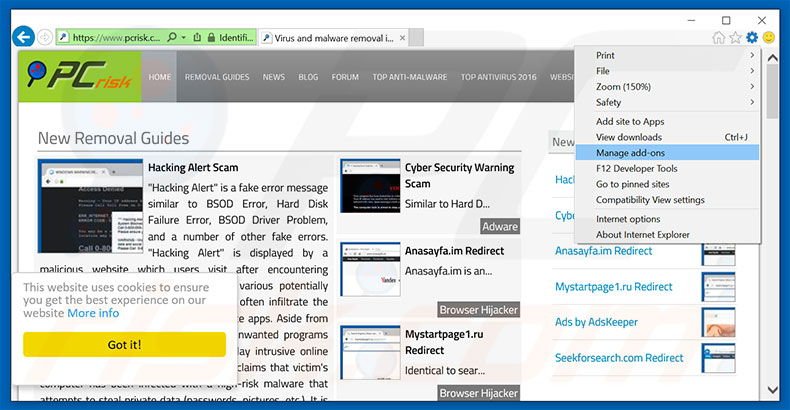Viewport: 790px width, 410px height.
Task: Open Favorites star icon
Action: [x=736, y=38]
